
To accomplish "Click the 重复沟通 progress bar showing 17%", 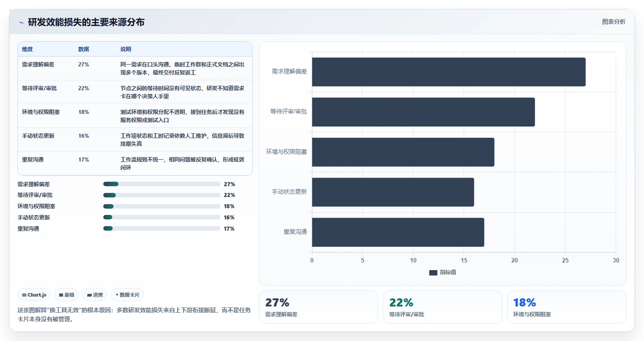I will (x=162, y=229).
